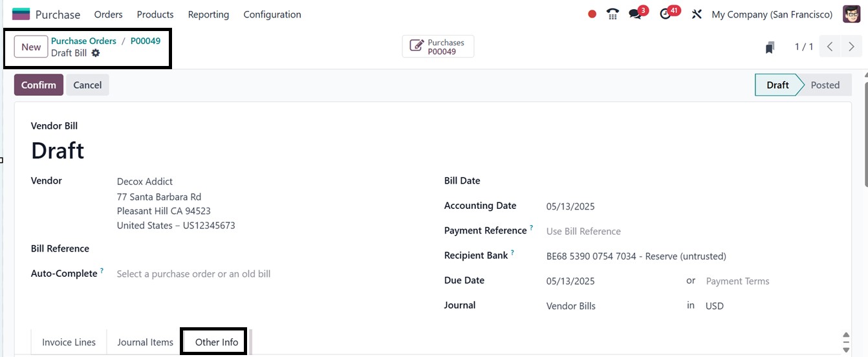Open the VoIP phone icon
868x357 pixels.
tap(613, 14)
